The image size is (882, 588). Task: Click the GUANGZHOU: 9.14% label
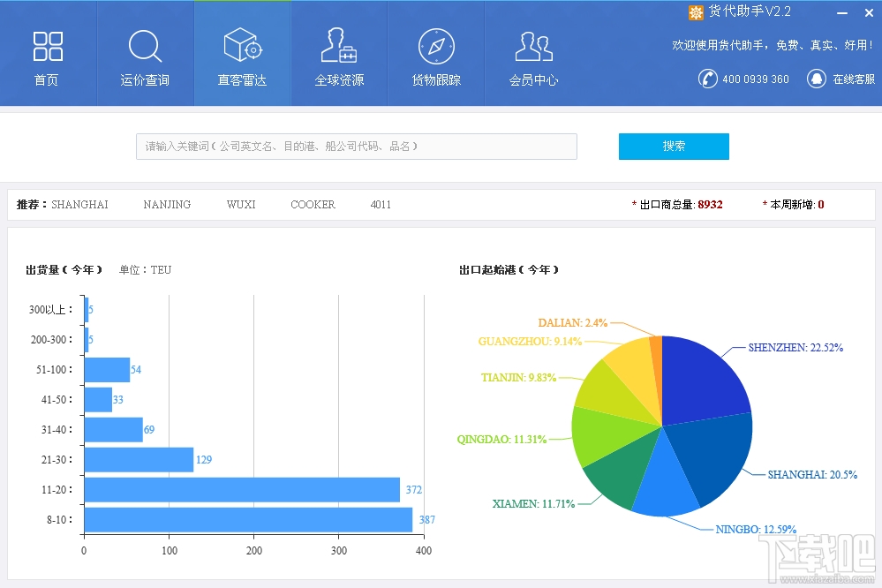(x=530, y=342)
